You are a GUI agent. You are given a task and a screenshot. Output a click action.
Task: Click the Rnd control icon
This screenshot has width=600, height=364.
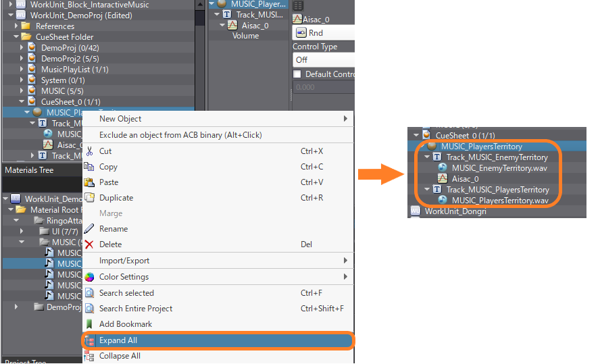point(301,33)
